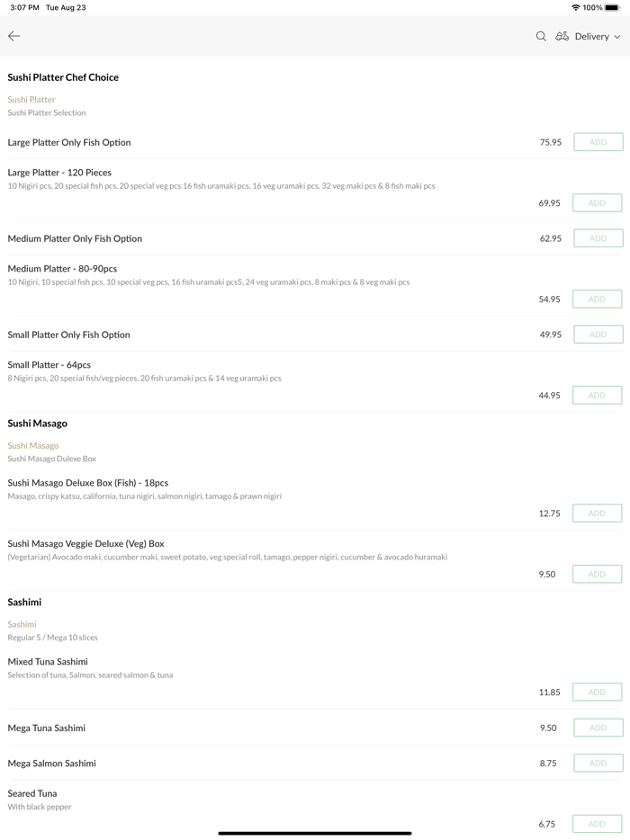Viewport: 630px width, 840px height.
Task: Add Large Platter 120 Pieces
Action: click(x=598, y=203)
